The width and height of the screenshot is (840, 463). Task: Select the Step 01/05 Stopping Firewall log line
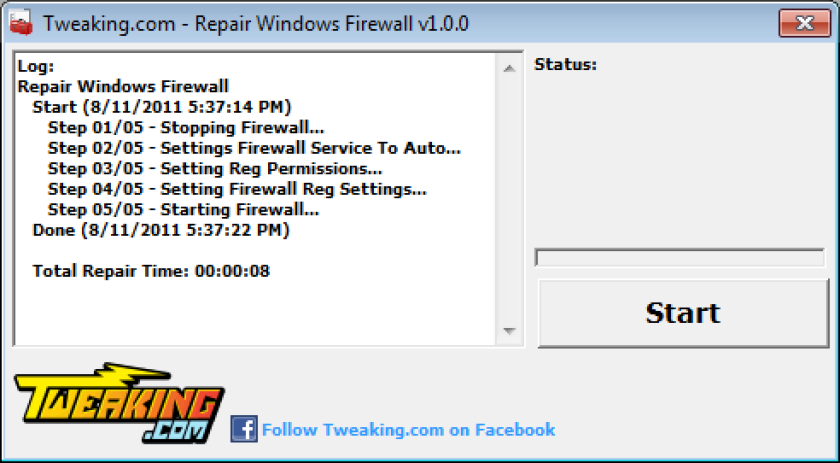186,128
